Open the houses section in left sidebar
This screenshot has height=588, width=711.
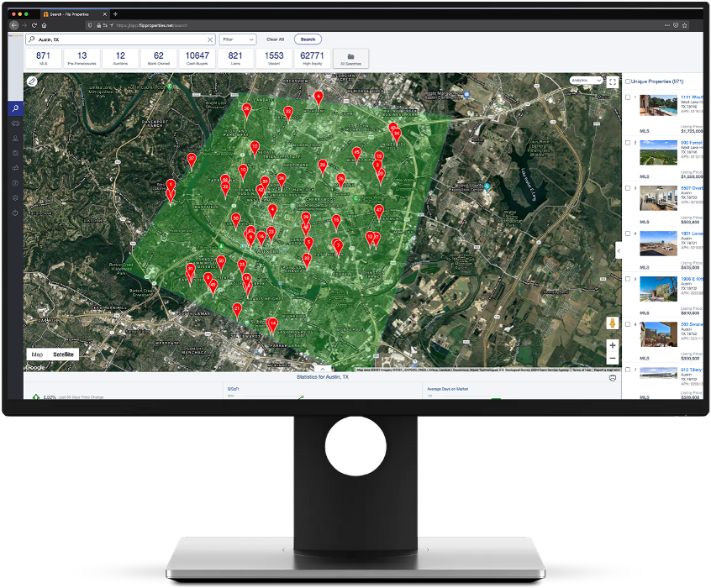point(15,123)
